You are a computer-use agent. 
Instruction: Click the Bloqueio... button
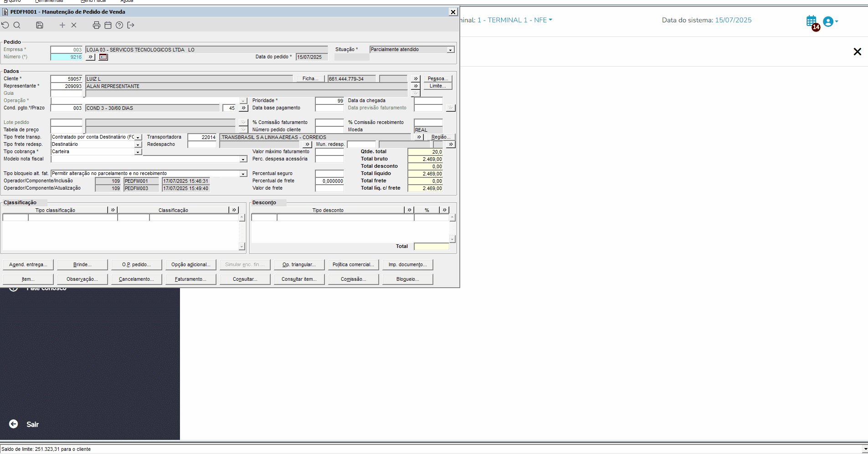coord(408,279)
